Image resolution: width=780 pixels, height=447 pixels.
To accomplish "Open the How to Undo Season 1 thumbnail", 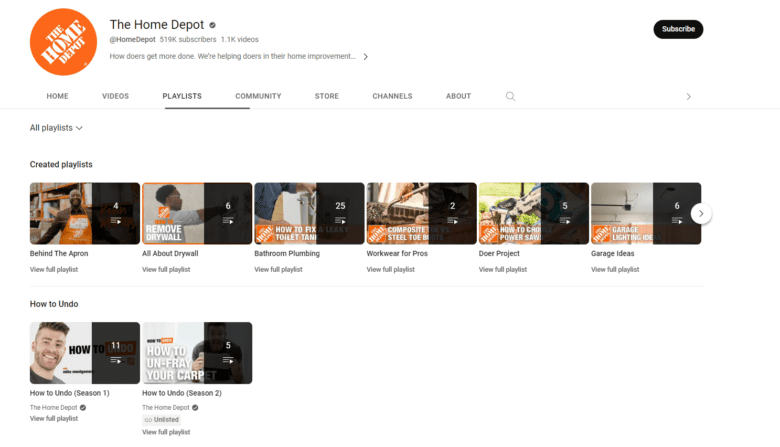I will (x=85, y=353).
